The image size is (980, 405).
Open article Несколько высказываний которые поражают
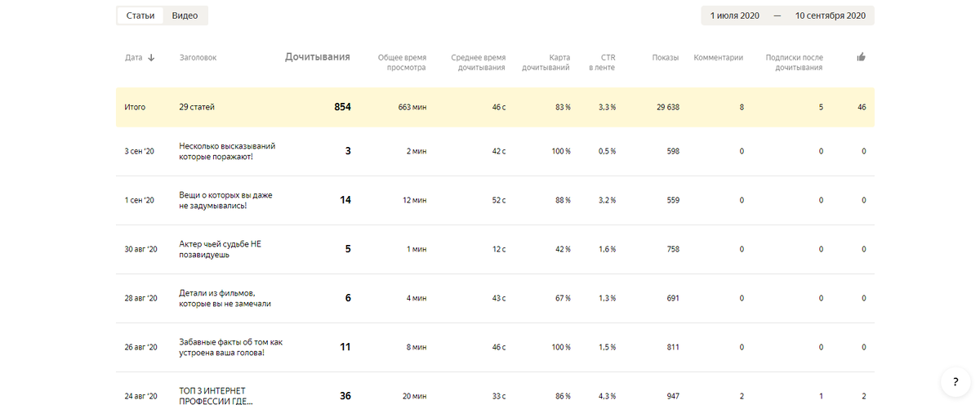tap(227, 151)
